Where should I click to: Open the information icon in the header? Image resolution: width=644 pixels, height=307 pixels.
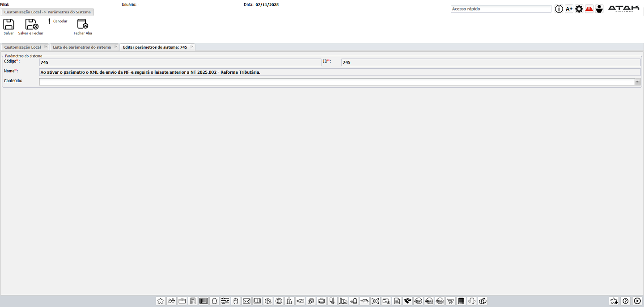[x=559, y=9]
